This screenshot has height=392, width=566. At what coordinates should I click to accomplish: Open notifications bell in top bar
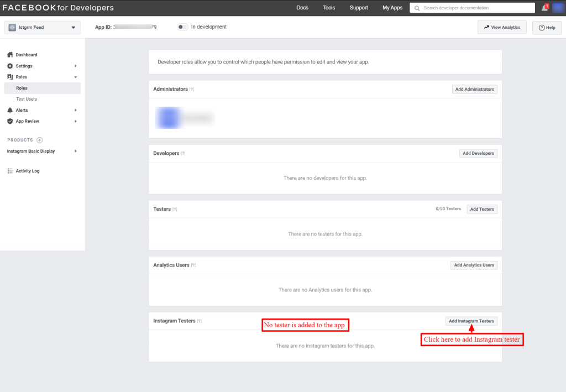545,8
